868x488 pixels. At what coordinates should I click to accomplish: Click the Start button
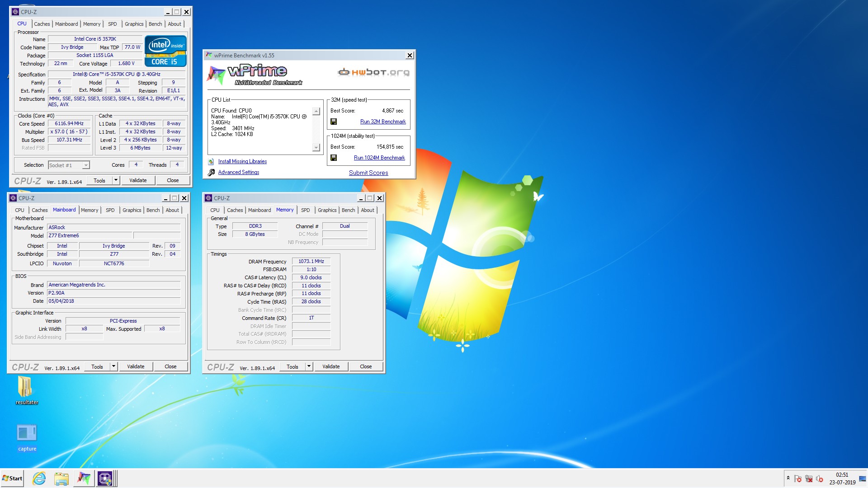point(12,478)
